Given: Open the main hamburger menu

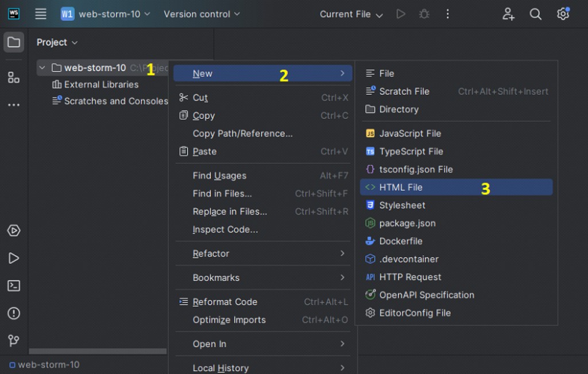Looking at the screenshot, I should click(x=41, y=14).
